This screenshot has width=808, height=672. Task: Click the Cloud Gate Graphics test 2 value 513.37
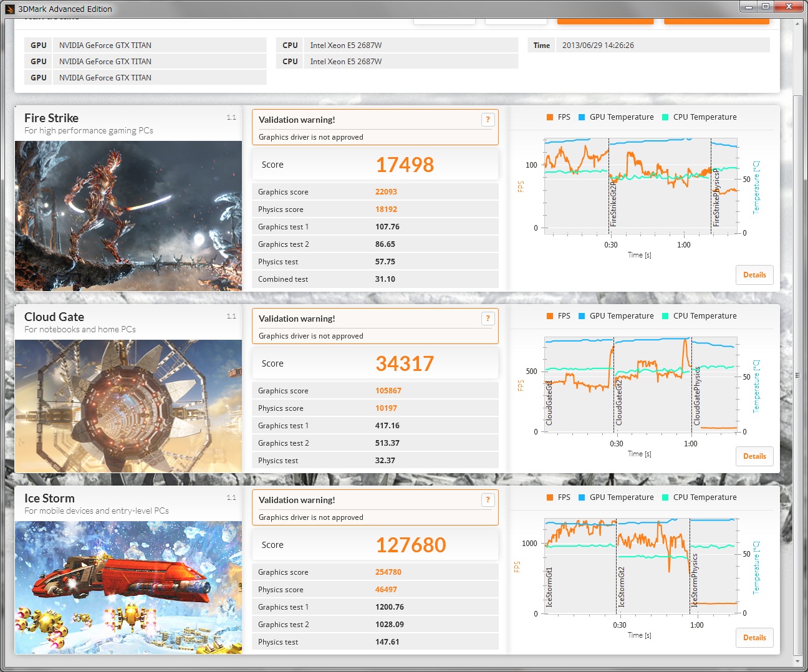click(387, 443)
